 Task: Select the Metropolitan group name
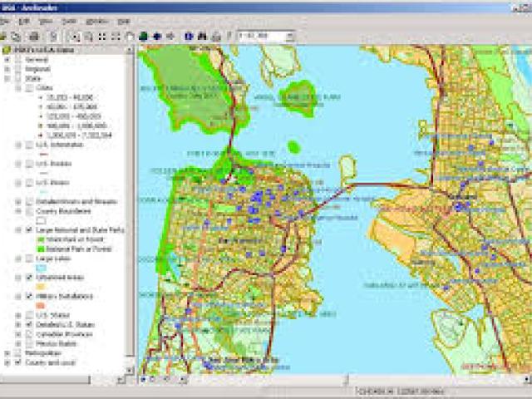[x=43, y=353]
